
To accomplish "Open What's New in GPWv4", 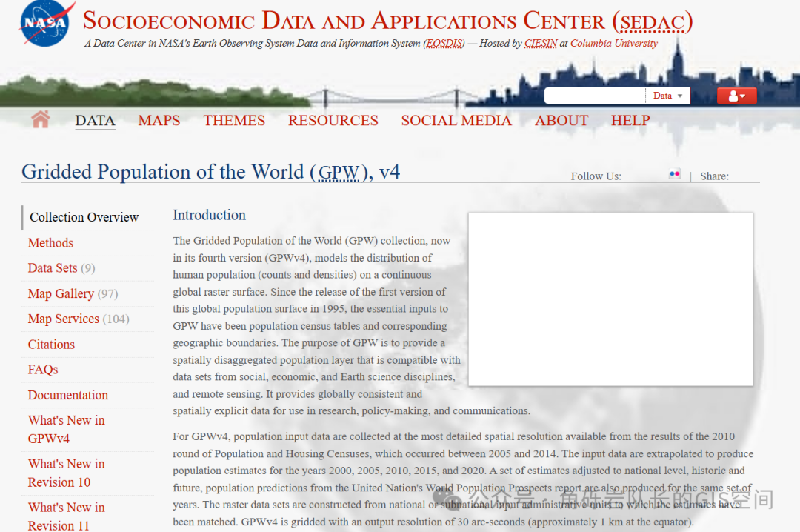I will (67, 429).
